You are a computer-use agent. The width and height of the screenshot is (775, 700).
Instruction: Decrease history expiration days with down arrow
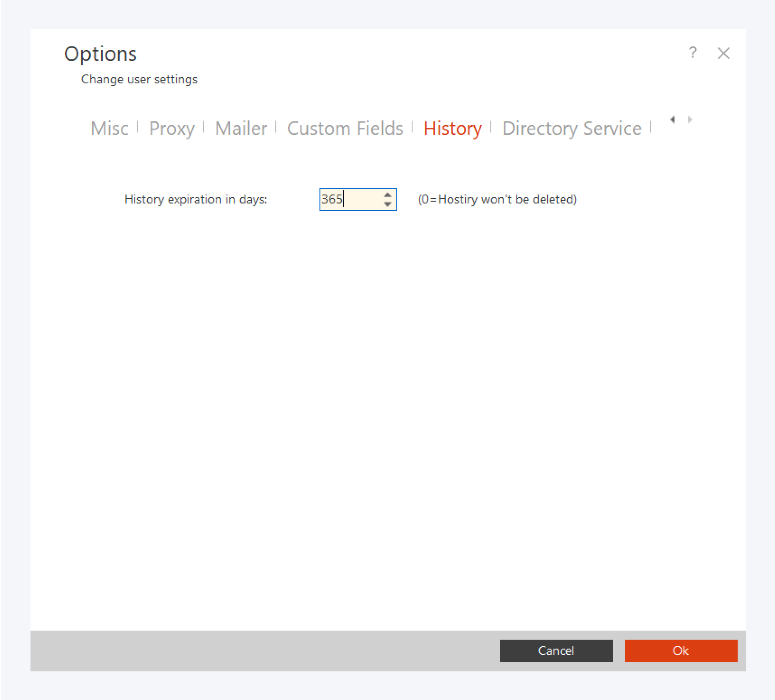387,204
